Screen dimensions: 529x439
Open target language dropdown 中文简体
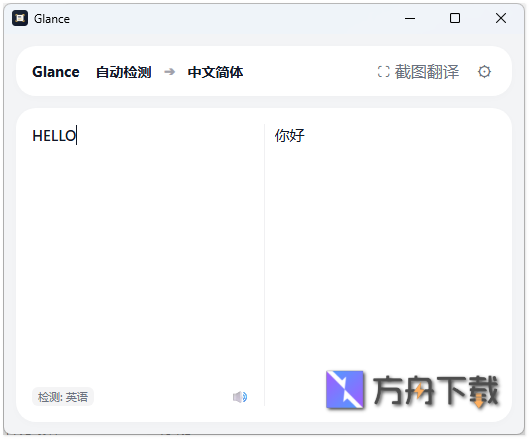point(215,72)
